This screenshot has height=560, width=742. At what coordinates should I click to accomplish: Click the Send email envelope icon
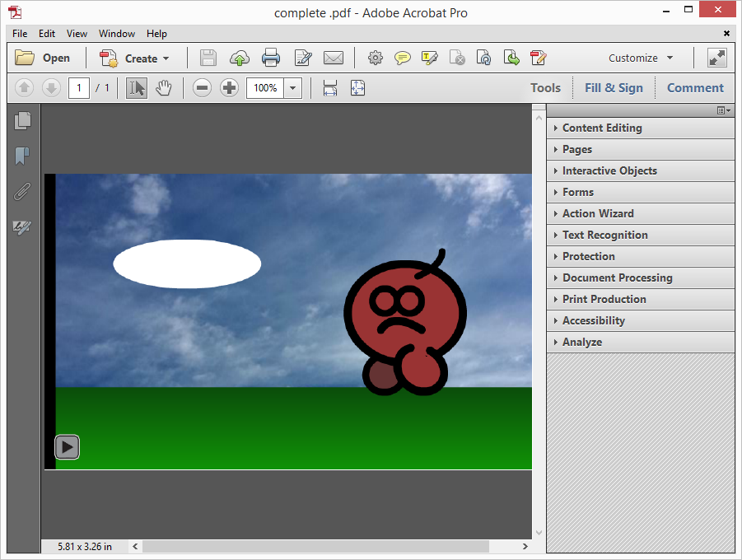(x=334, y=58)
